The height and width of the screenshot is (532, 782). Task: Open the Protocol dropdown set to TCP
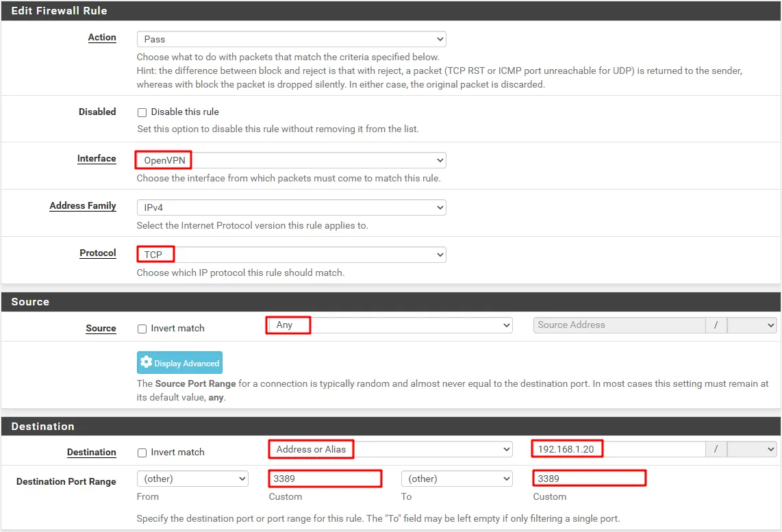coord(291,255)
